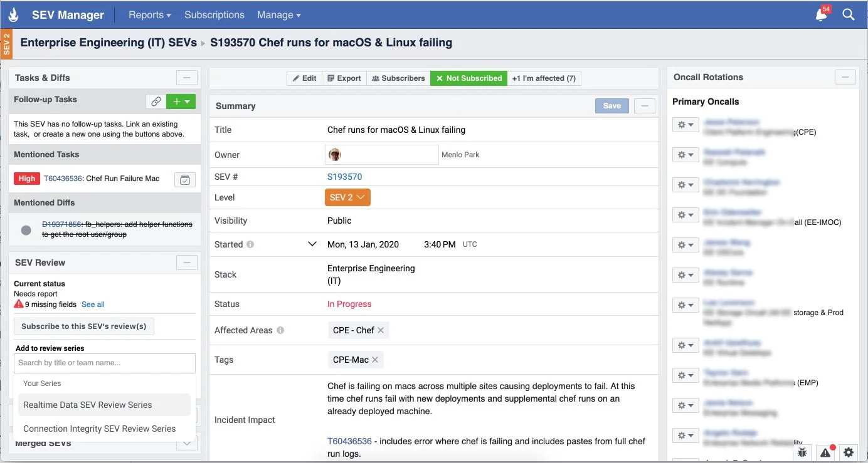Viewport: 868px width, 463px height.
Task: Click the warning triangle alert icon
Action: (825, 452)
